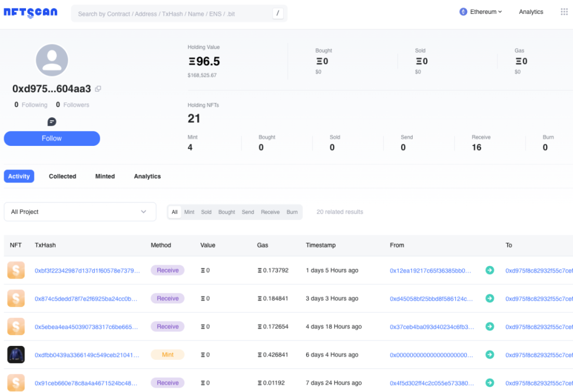Open transaction hash 0xbf3f22342987d137d1f60578e7379
Viewport: 573px width, 392px height.
[87, 271]
